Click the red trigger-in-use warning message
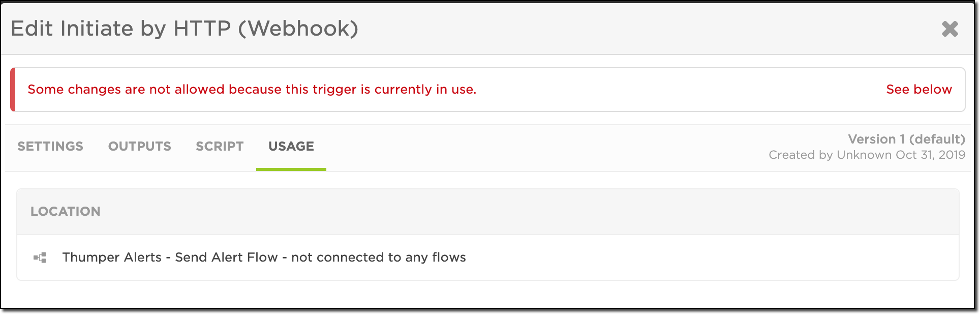 pos(252,90)
